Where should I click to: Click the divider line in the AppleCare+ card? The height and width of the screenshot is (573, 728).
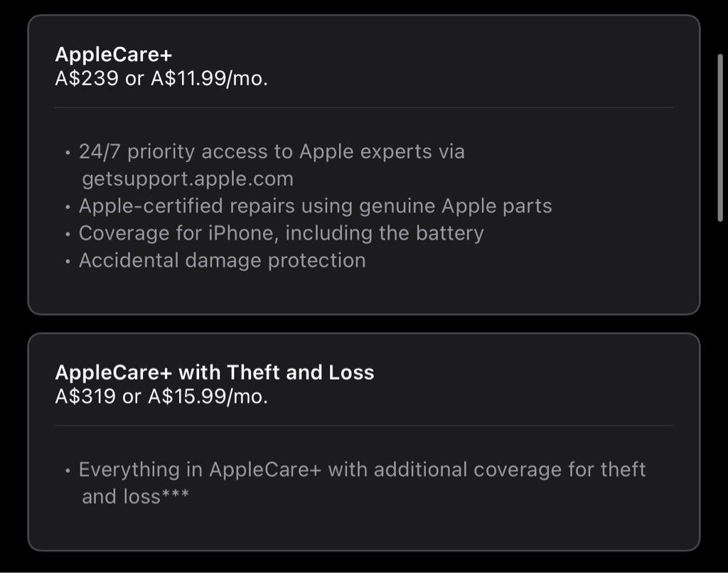(364, 108)
